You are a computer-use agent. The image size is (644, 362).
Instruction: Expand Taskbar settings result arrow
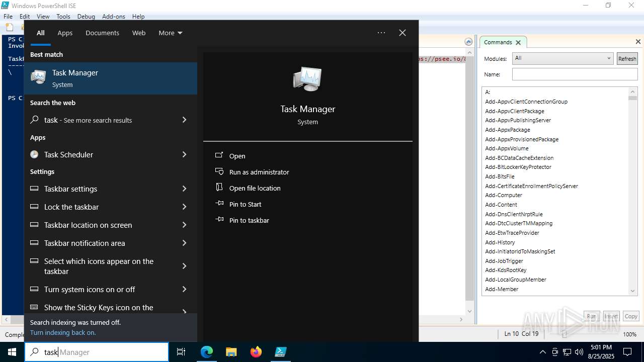184,189
